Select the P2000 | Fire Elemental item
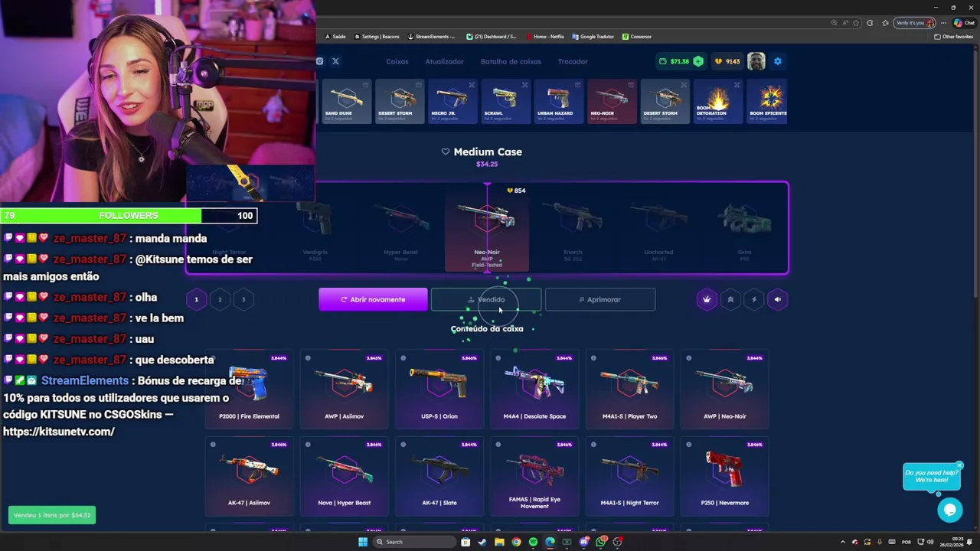 tap(249, 389)
